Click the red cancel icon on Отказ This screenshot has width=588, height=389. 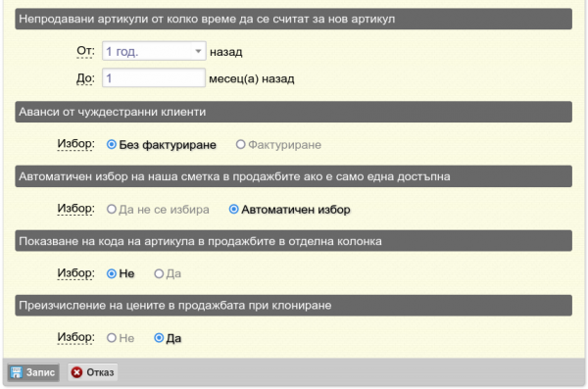76,372
